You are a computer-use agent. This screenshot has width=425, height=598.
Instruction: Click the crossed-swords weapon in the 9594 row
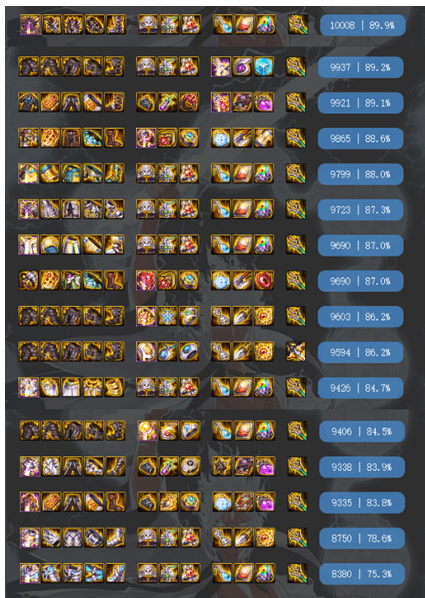point(296,351)
